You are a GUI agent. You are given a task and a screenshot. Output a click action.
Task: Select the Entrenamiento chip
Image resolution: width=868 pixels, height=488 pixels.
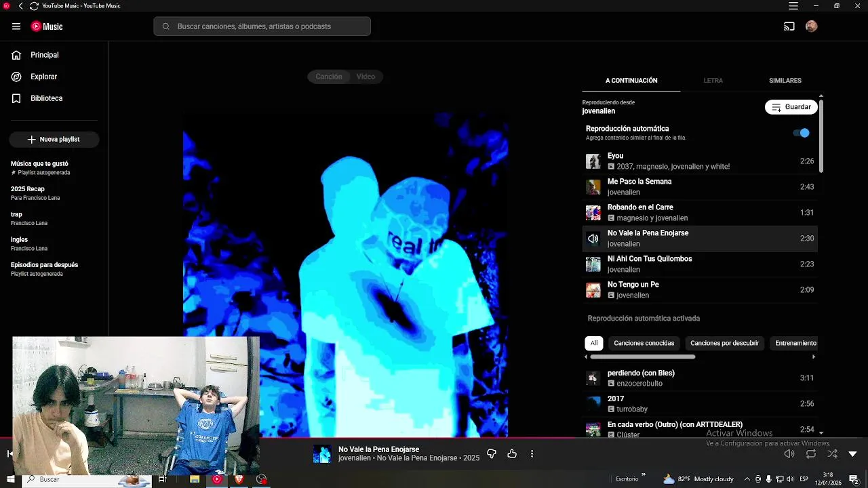tap(794, 343)
